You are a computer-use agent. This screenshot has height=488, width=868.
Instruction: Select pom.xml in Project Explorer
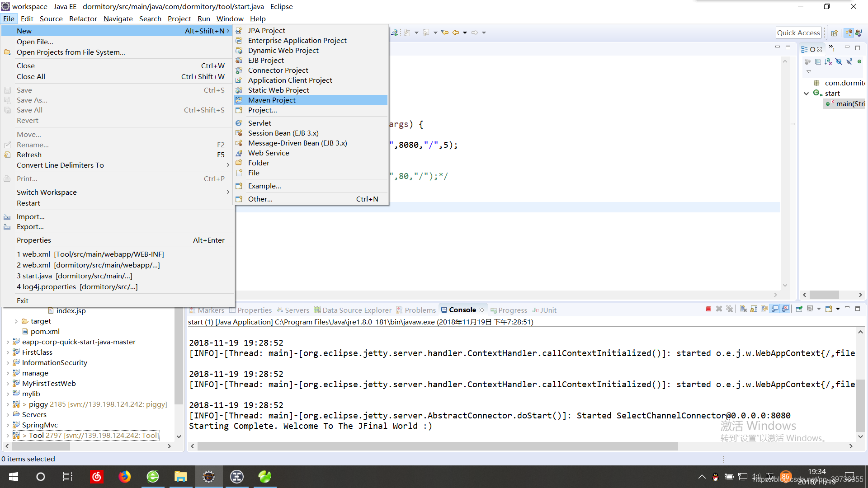[41, 332]
